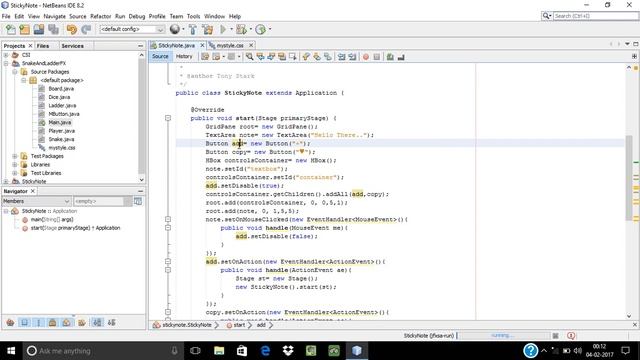
Task: Click the Find Selection magnifier icon
Action: coord(249,57)
